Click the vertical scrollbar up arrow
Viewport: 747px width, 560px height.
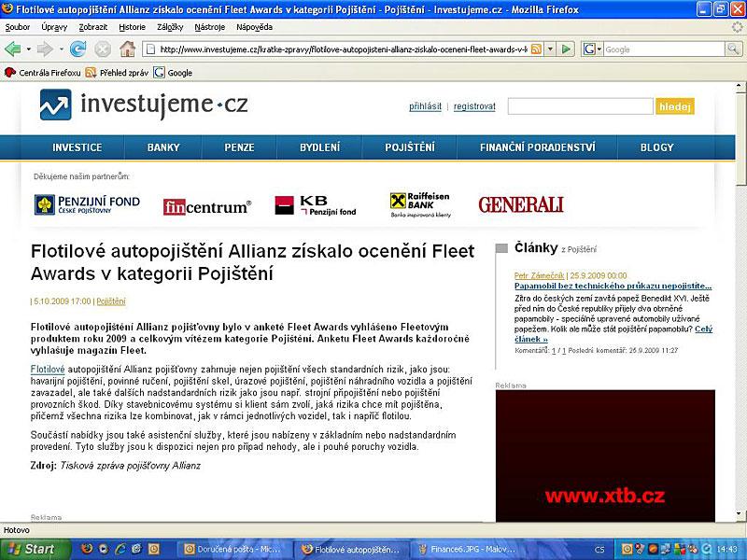[x=740, y=88]
